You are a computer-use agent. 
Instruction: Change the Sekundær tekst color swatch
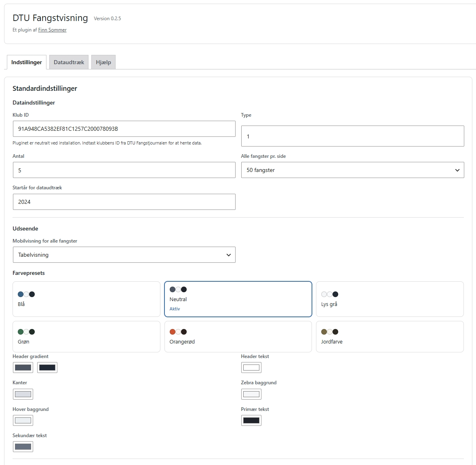[x=23, y=446]
